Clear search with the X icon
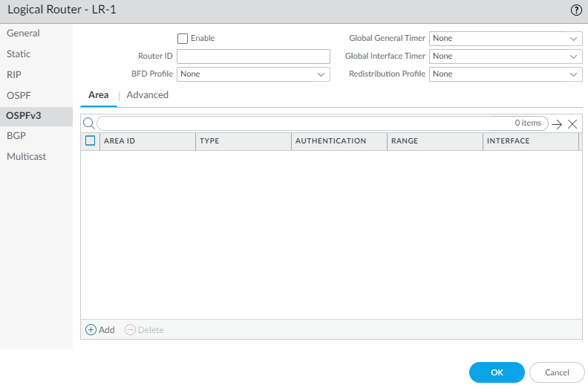The image size is (588, 391). tap(572, 124)
